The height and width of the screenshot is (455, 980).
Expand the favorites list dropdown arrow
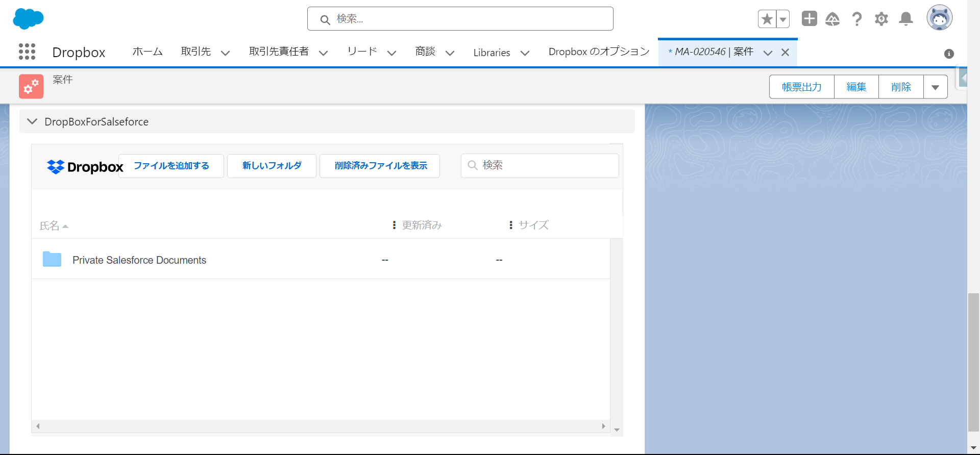(783, 19)
